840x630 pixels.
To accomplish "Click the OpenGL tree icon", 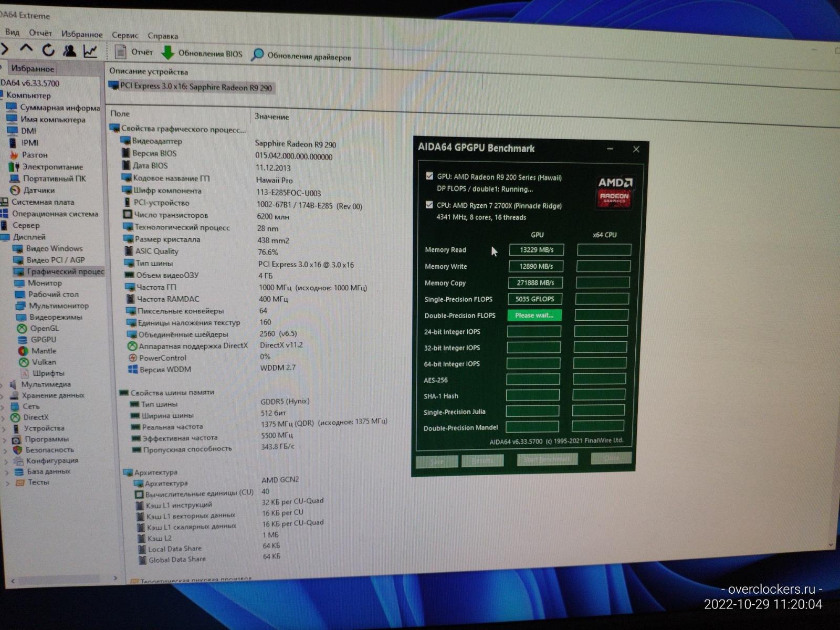I will tap(22, 328).
